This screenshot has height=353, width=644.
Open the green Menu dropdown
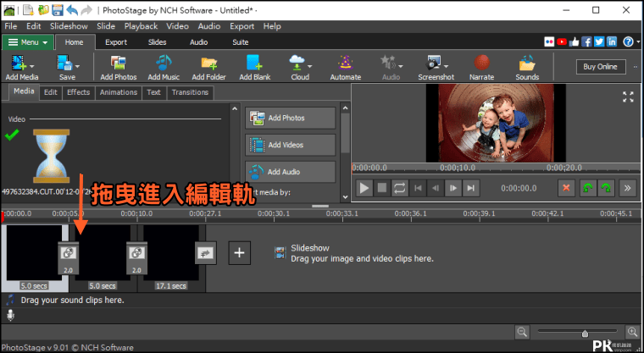pos(27,42)
